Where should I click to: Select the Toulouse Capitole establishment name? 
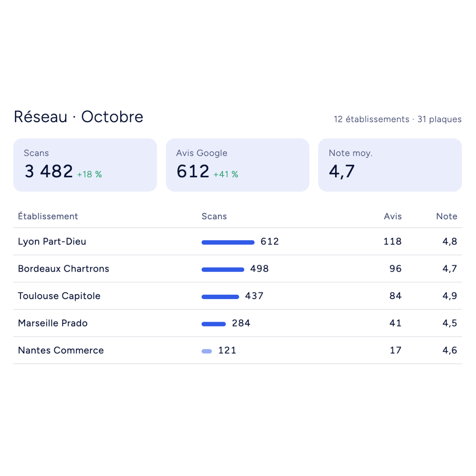(x=59, y=296)
